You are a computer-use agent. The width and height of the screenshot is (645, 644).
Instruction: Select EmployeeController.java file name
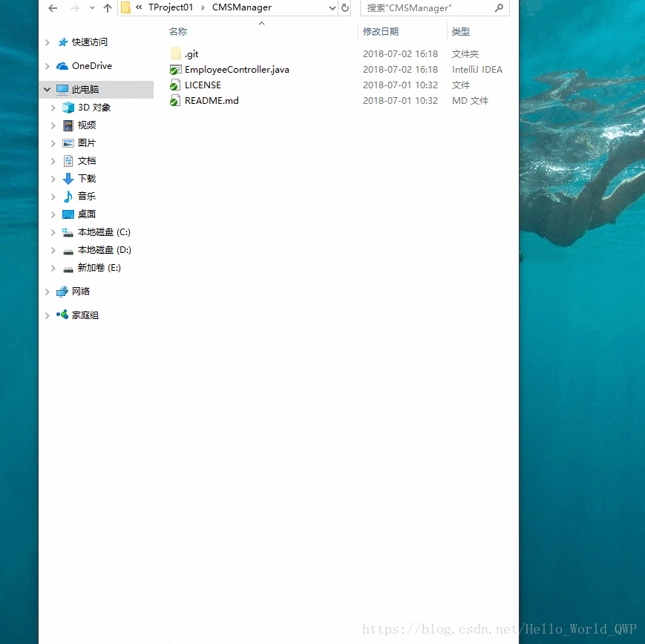click(x=237, y=70)
